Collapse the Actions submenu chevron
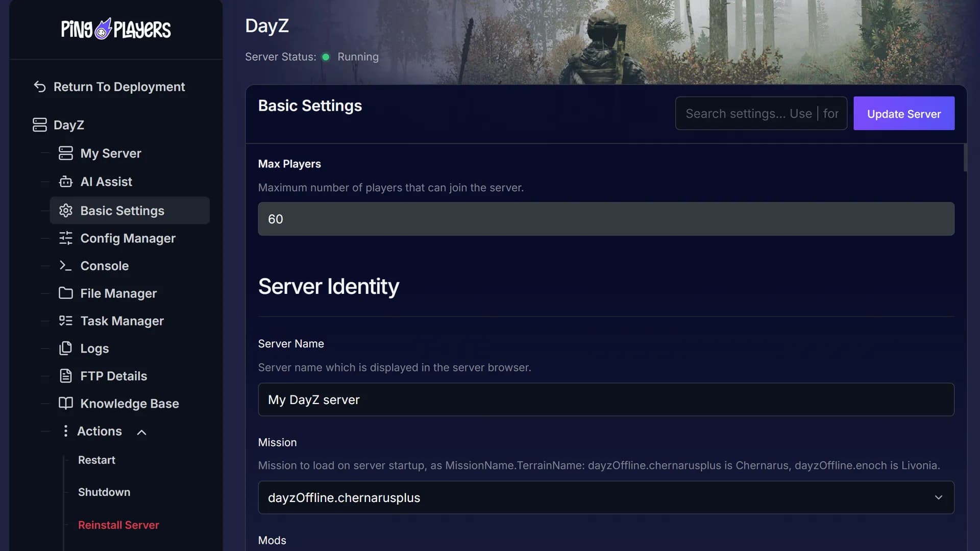The height and width of the screenshot is (551, 980). [x=142, y=432]
